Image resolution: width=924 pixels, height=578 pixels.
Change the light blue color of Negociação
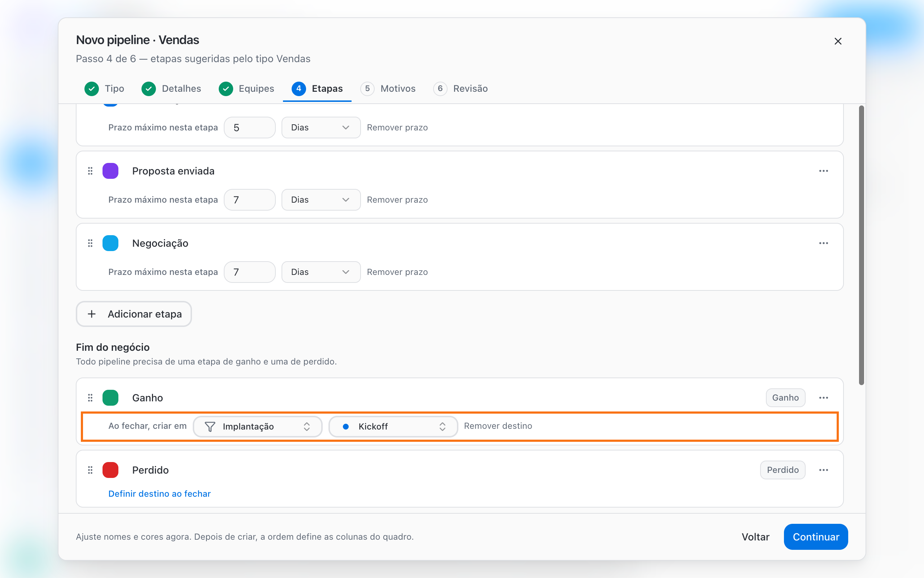click(110, 243)
